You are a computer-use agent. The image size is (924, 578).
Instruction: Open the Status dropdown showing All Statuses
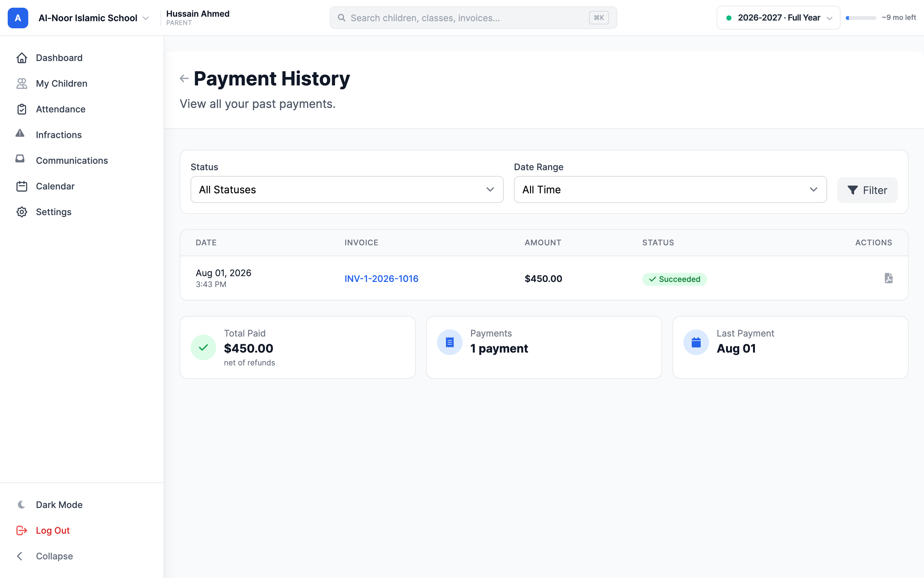click(x=347, y=189)
